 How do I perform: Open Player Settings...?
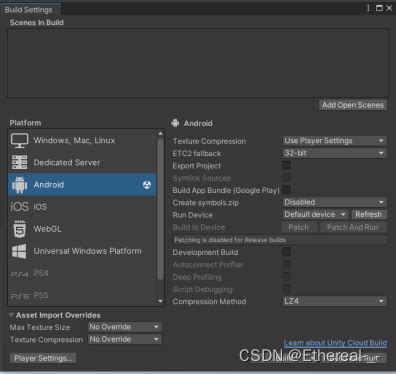click(43, 358)
